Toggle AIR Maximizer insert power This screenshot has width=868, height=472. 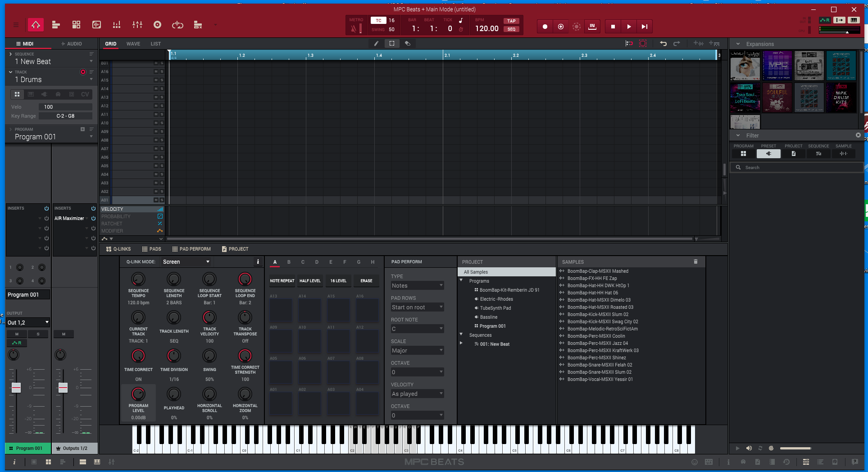click(x=93, y=218)
